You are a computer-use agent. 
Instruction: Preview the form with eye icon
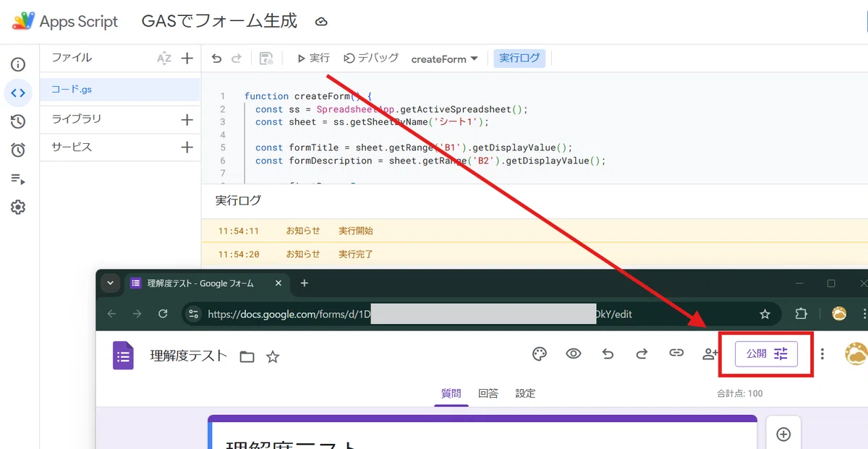coord(574,354)
